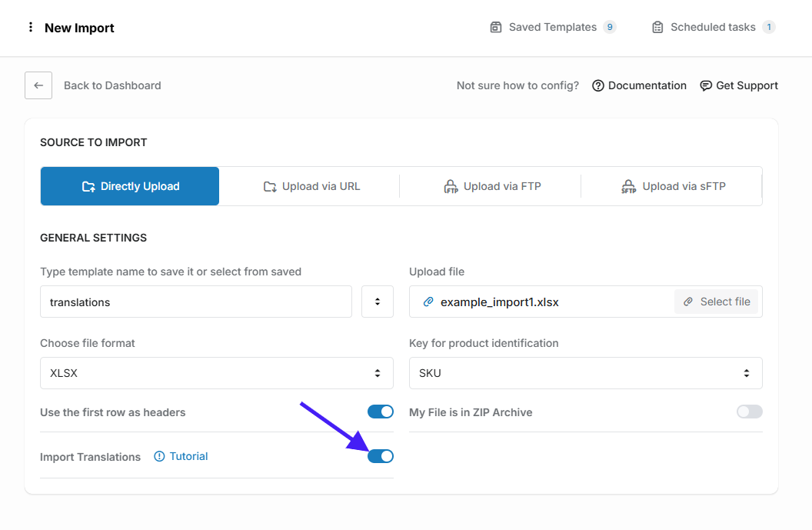Click the Documentation question mark icon

click(598, 86)
